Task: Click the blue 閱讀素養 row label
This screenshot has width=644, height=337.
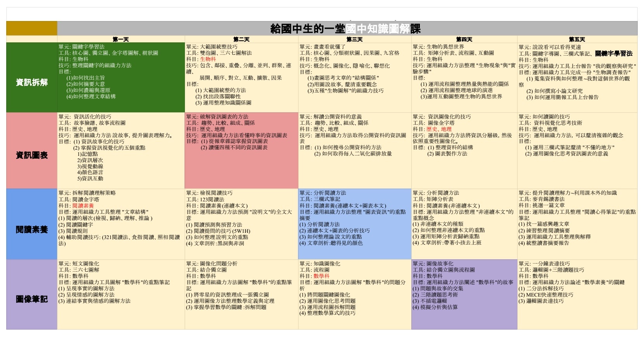Action: tap(31, 229)
